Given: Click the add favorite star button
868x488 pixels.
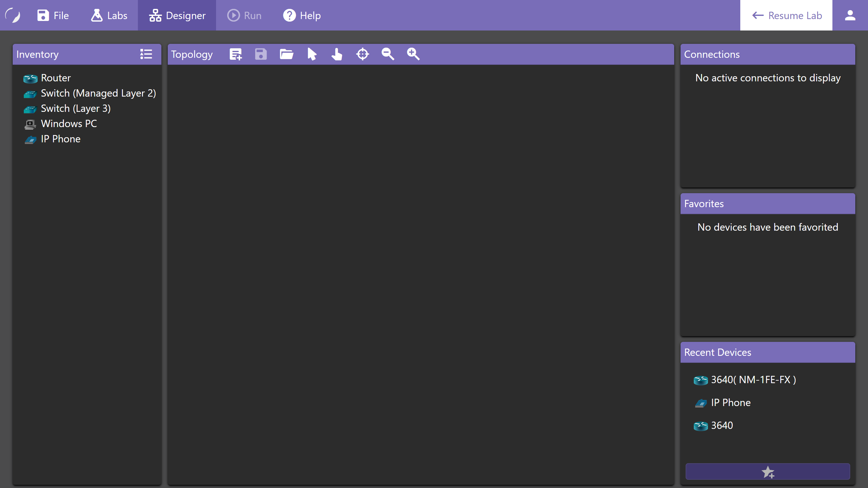Looking at the screenshot, I should click(768, 471).
